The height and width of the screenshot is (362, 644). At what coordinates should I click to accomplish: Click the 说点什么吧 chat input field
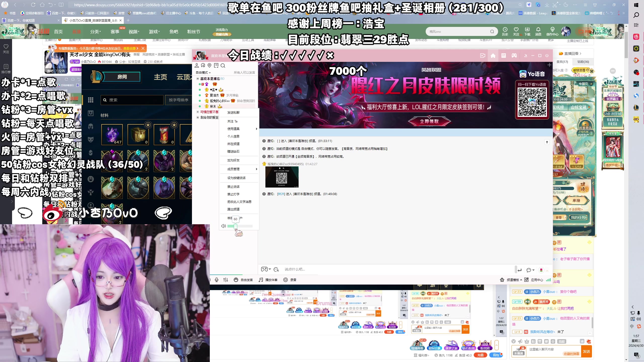click(397, 269)
